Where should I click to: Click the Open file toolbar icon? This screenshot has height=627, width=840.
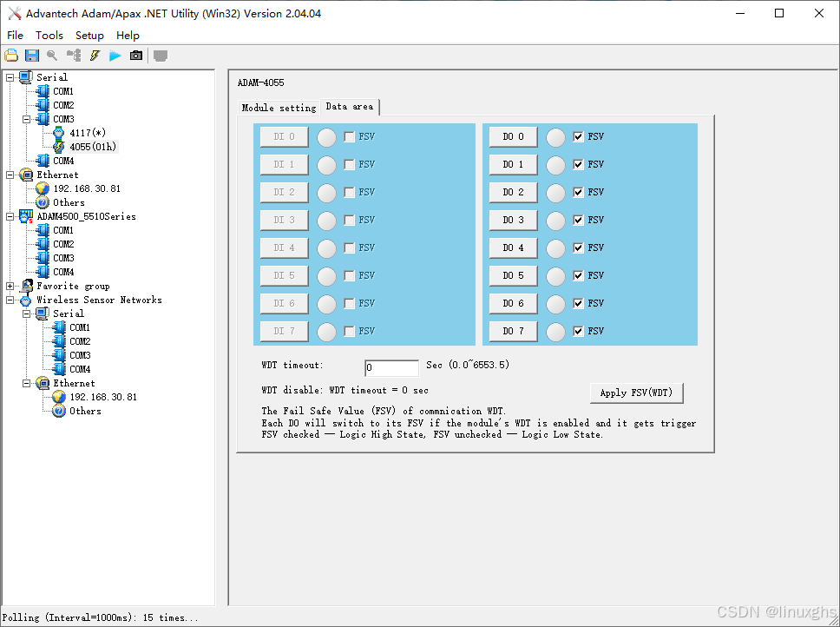tap(11, 56)
